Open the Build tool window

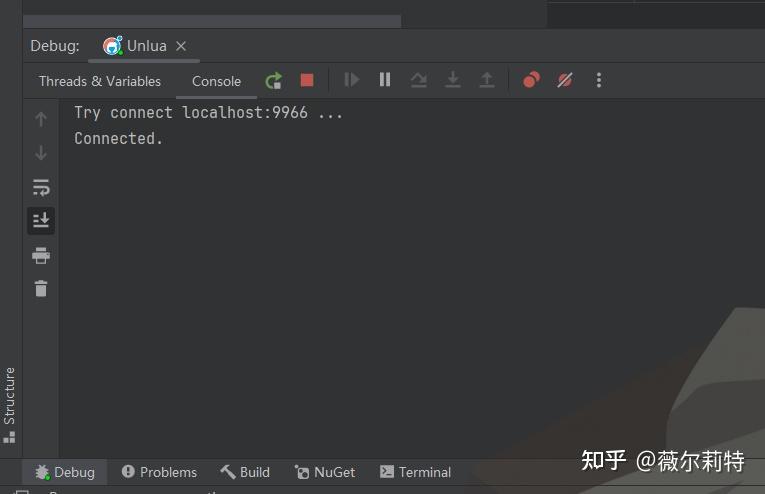[x=245, y=472]
